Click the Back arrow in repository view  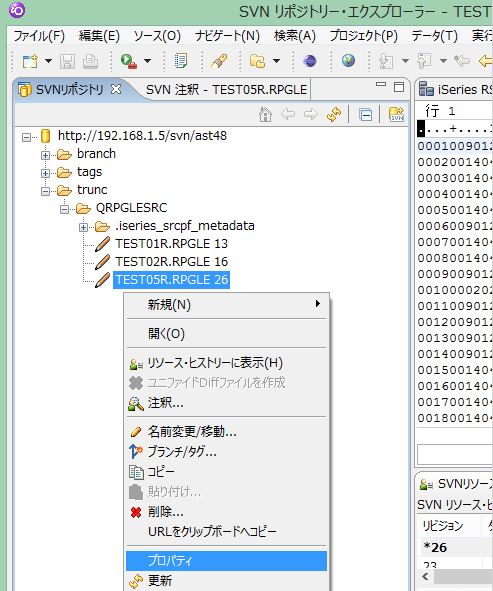click(x=288, y=114)
